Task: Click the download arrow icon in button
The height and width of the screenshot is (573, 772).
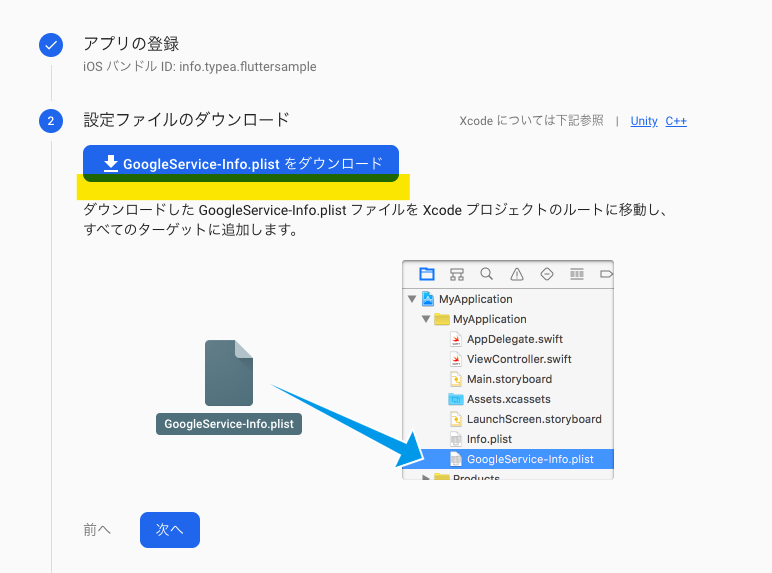Action: (x=111, y=163)
